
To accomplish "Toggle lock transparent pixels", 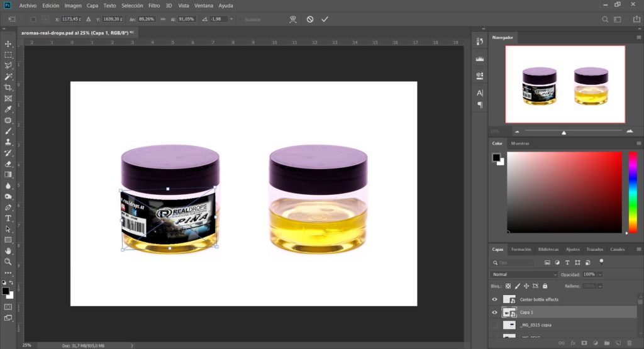I will pyautogui.click(x=508, y=286).
